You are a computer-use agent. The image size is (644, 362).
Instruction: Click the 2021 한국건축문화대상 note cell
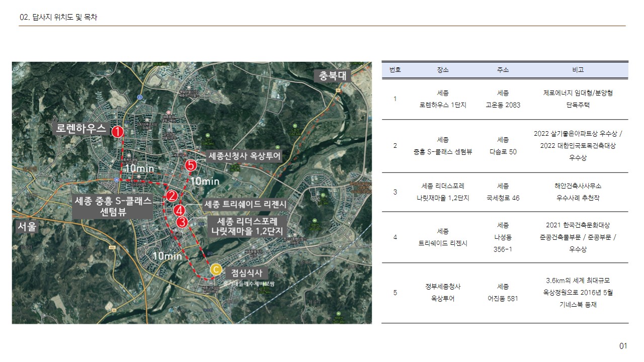pos(578,237)
